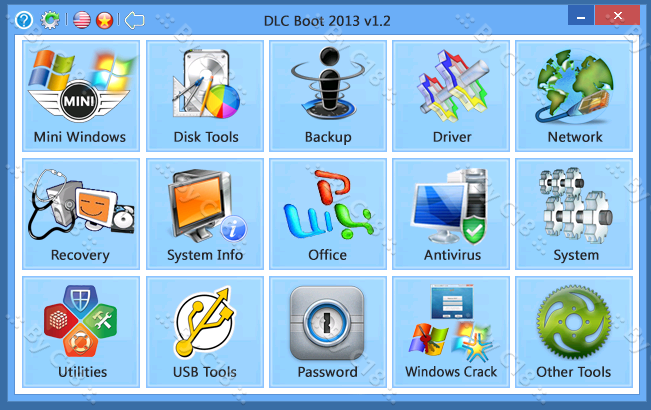
Task: Switch language with the US flag icon
Action: [82, 20]
